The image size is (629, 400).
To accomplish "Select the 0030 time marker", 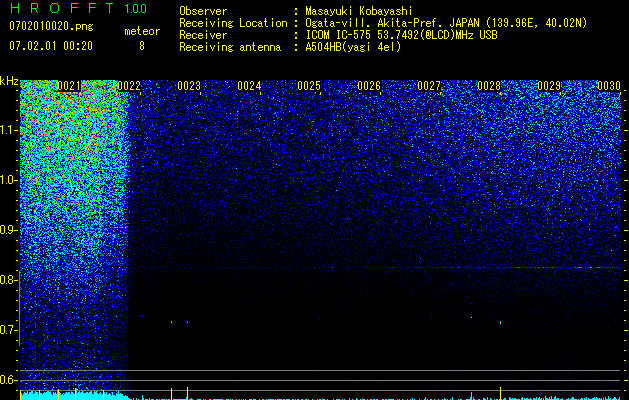I will (x=609, y=86).
